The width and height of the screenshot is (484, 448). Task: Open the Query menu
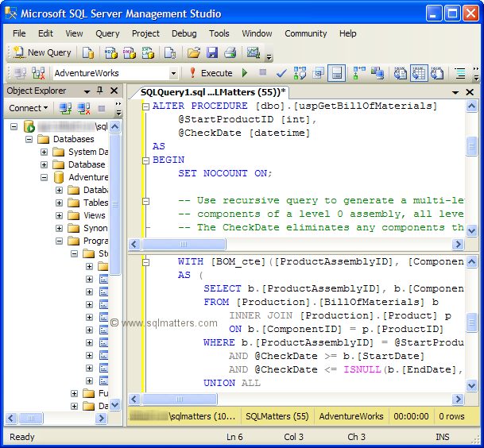[x=107, y=33]
